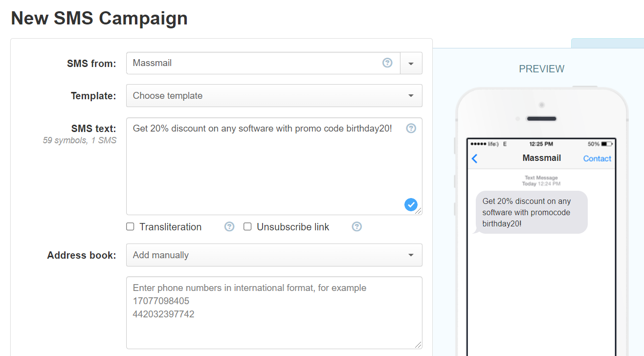Expand the Add manually address book dropdown

pos(274,255)
